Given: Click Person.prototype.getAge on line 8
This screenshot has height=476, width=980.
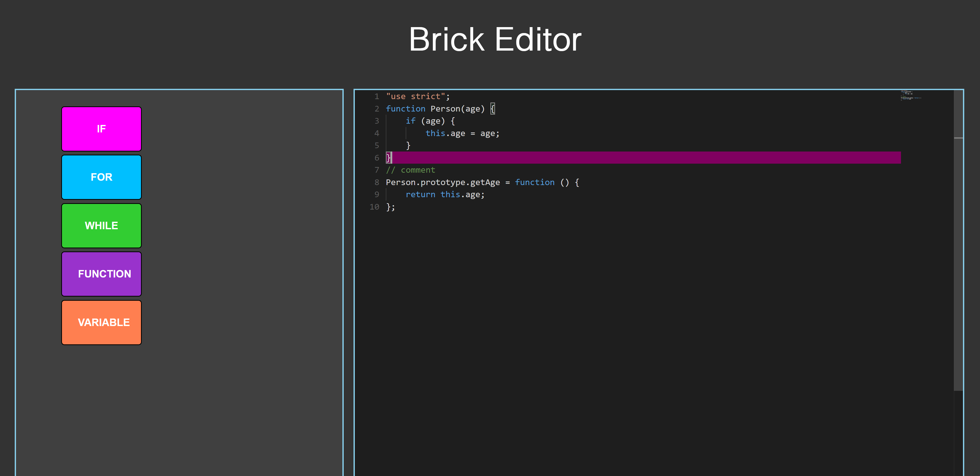Looking at the screenshot, I should 442,182.
